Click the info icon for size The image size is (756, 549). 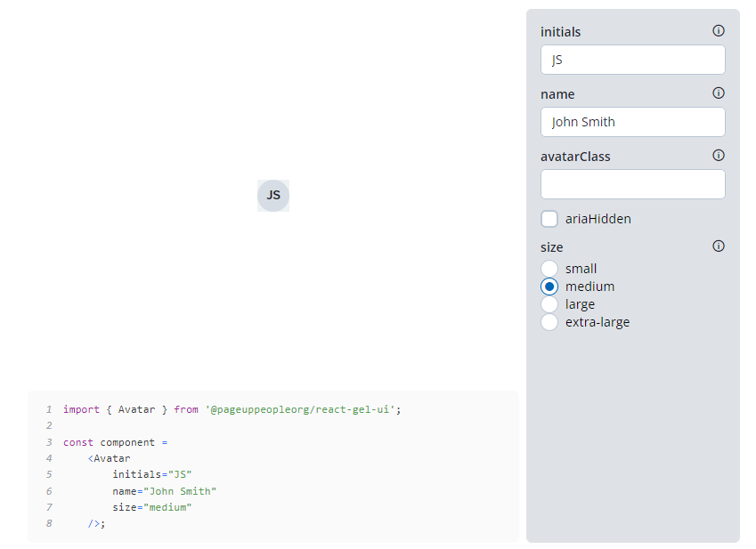click(x=719, y=246)
